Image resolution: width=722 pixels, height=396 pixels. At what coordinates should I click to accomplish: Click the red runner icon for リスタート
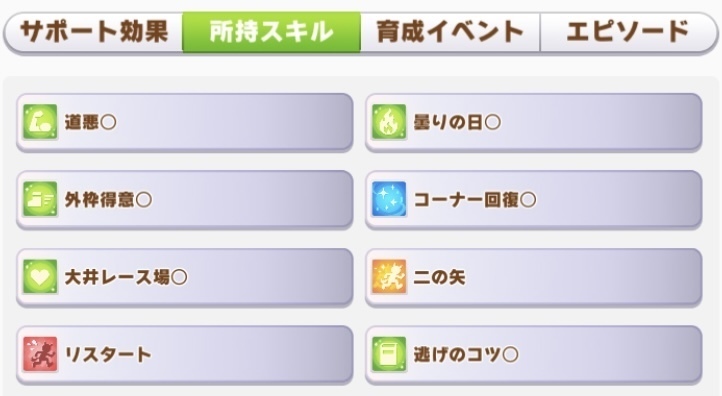pyautogui.click(x=40, y=354)
